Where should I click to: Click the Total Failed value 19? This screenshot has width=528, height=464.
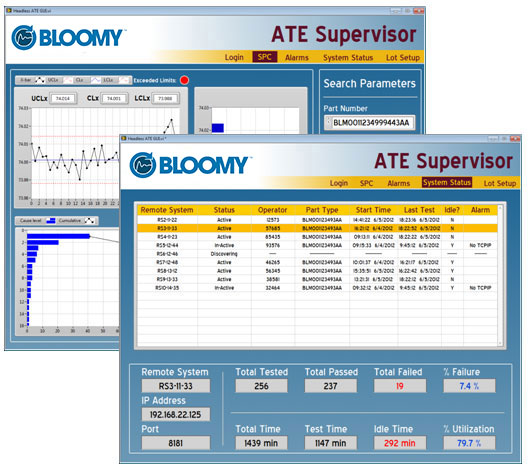[x=400, y=386]
